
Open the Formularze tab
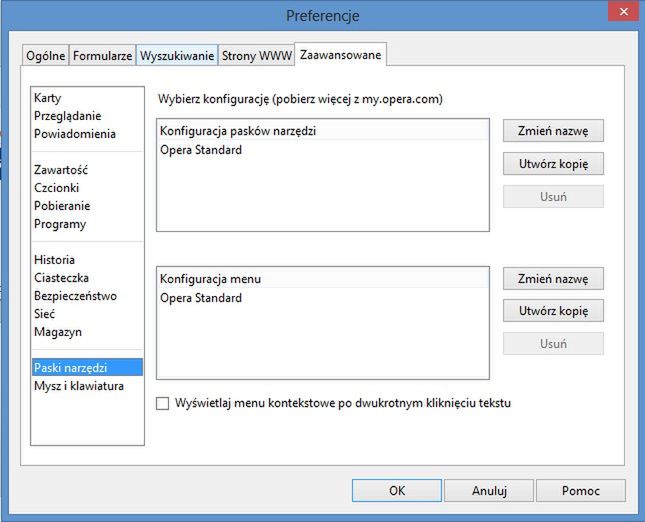(x=102, y=55)
